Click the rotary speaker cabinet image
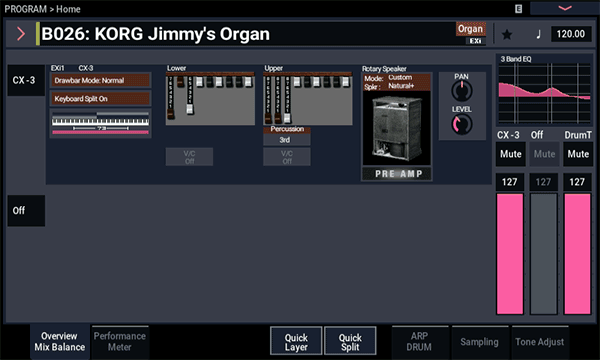Screen dimensions: 600x360 pos(396,129)
